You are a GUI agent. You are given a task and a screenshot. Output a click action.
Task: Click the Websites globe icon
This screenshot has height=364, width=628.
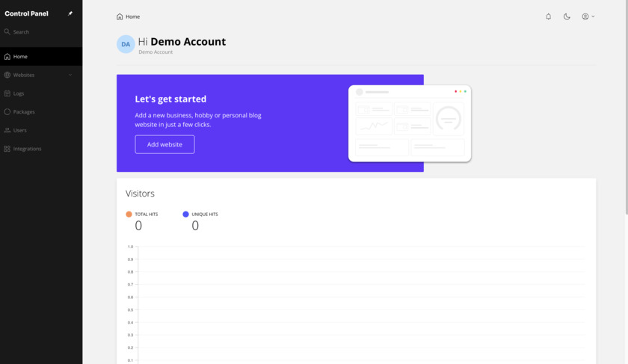[x=7, y=75]
